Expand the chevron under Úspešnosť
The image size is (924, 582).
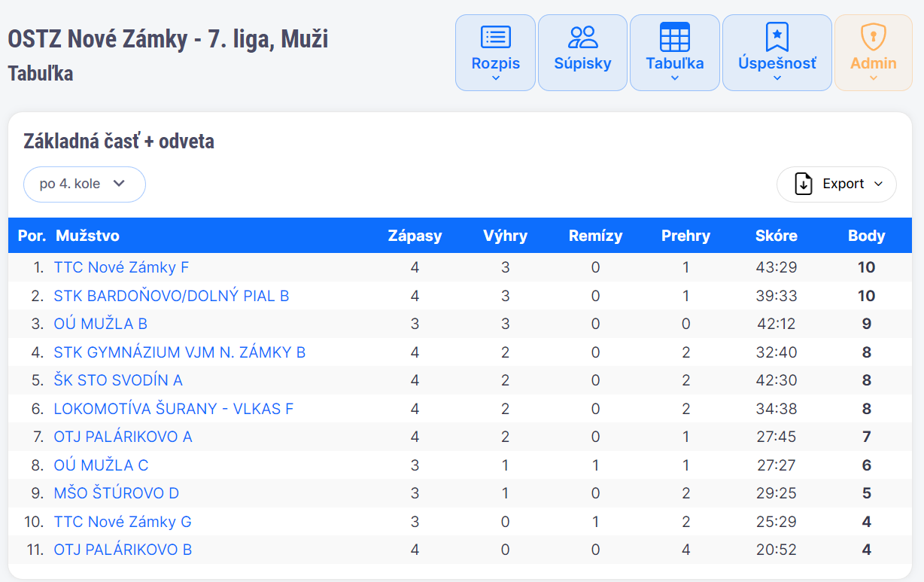[x=777, y=78]
